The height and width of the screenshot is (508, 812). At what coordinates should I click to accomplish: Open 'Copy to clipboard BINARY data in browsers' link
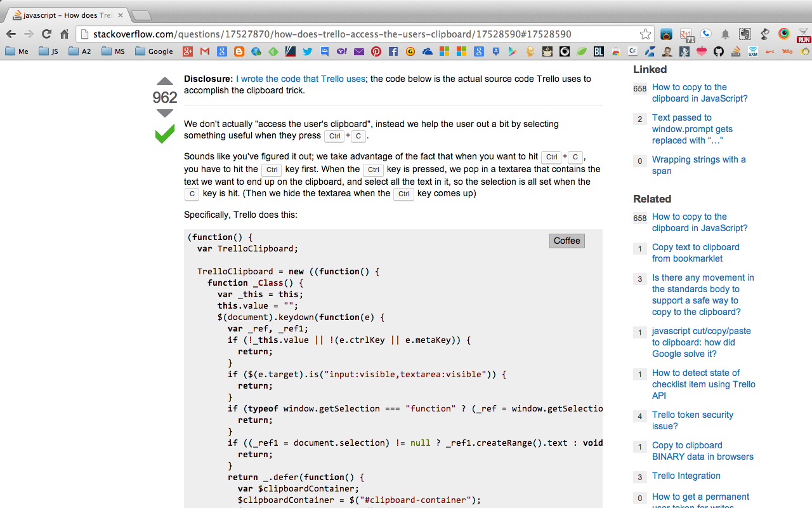(x=702, y=451)
